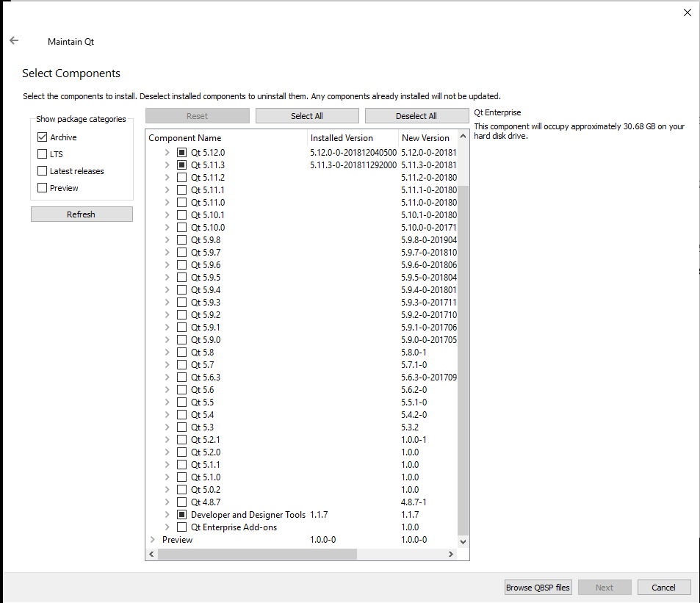Select the Qt 5.1.1 row label
Screen dimensions: 700x603
206,465
